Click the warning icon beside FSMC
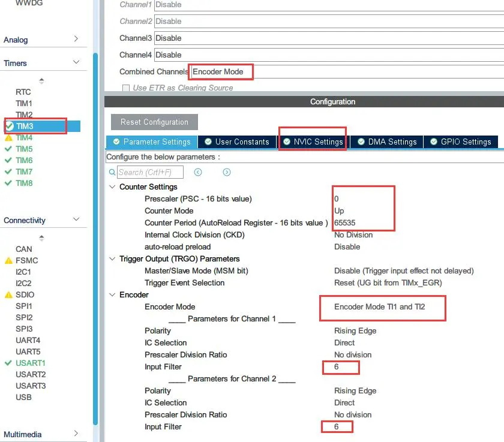504x442 pixels. [8, 261]
